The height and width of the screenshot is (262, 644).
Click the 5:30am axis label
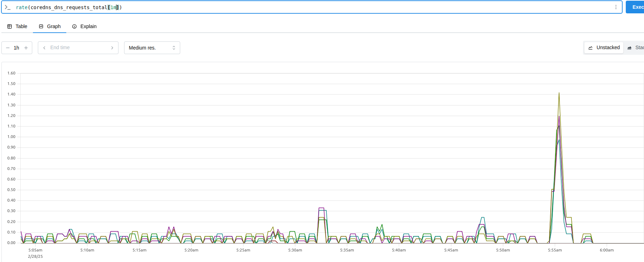click(x=295, y=250)
